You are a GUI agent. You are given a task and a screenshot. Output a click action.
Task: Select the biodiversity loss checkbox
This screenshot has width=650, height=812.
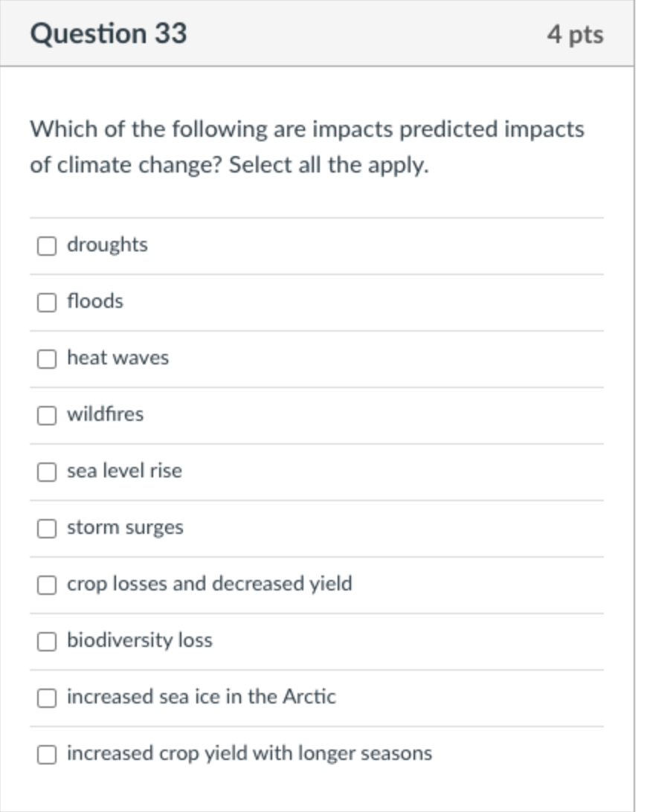coord(47,641)
